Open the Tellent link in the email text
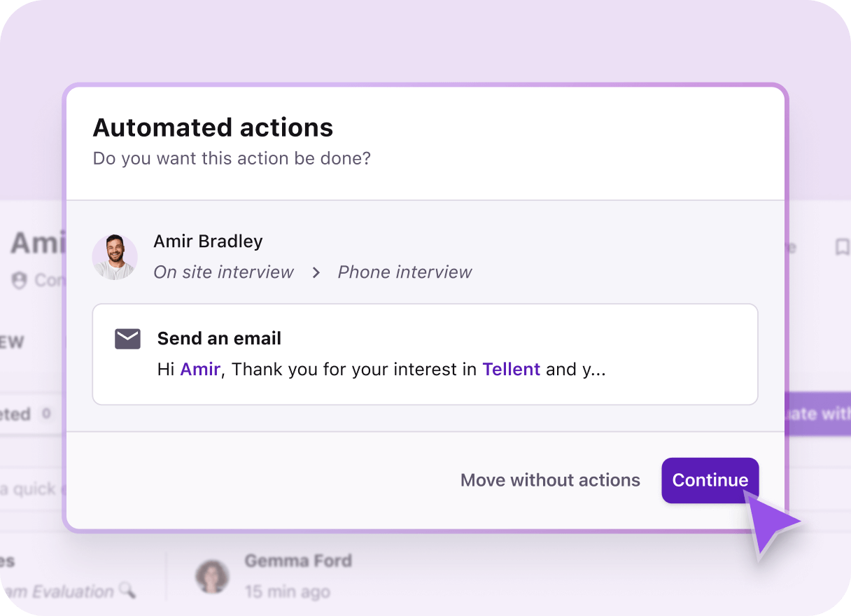This screenshot has height=616, width=851. (512, 369)
